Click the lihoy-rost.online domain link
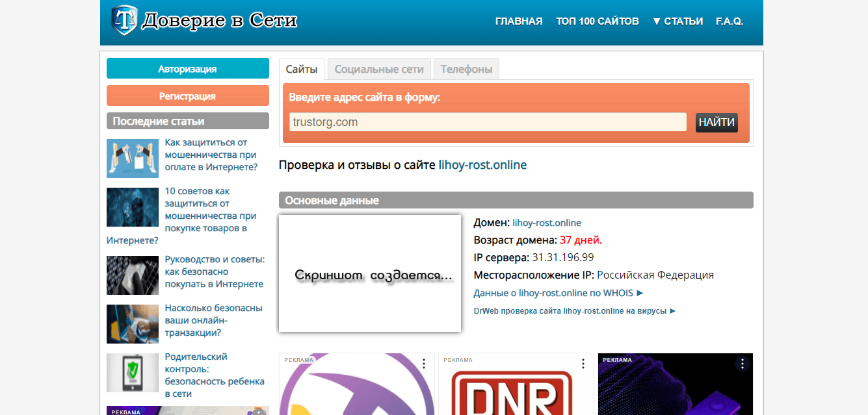Screen dimensions: 868x415 (x=546, y=223)
